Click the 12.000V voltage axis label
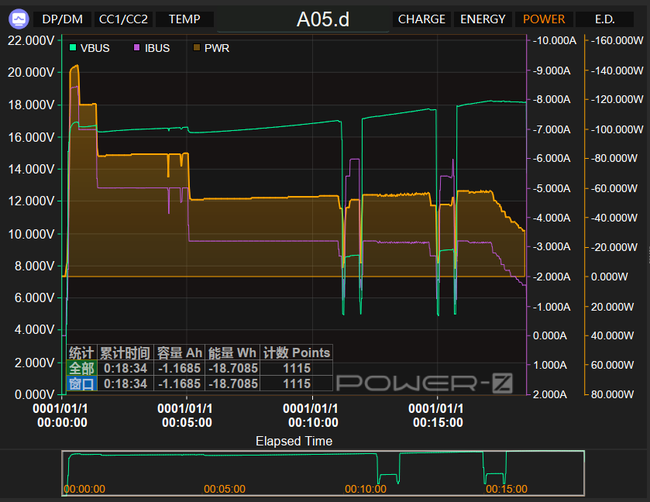This screenshot has width=650, height=502. click(31, 201)
